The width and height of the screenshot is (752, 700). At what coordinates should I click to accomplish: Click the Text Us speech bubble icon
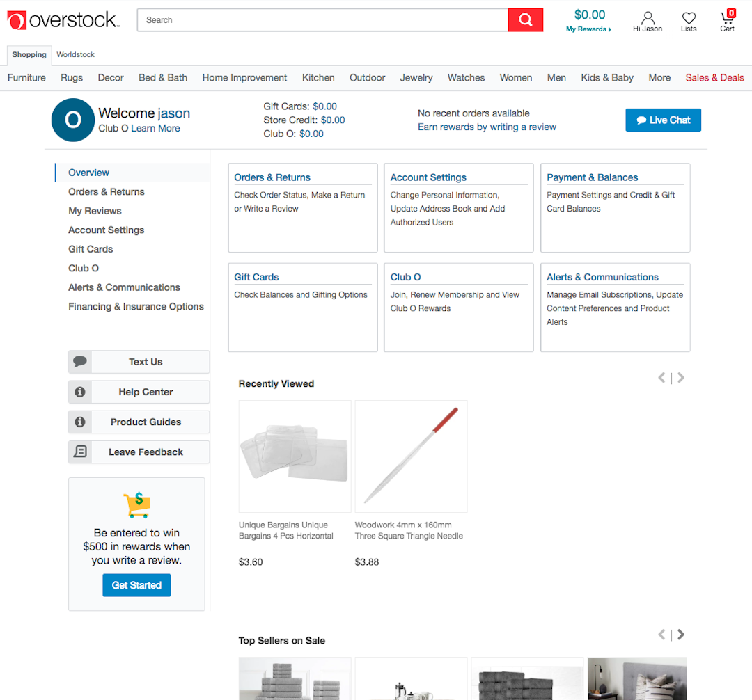coord(80,362)
